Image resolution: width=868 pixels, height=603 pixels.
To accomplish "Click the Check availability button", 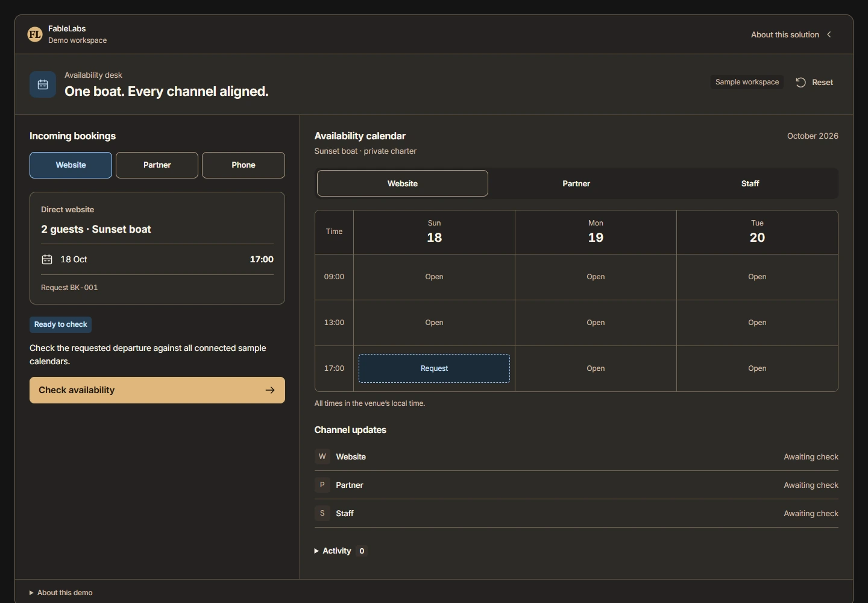I will click(x=157, y=390).
